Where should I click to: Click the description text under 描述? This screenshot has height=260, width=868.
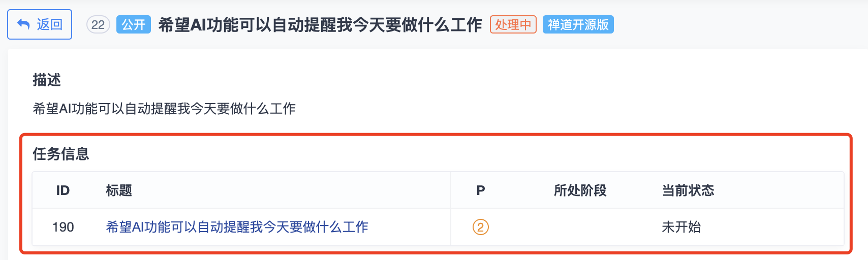164,109
